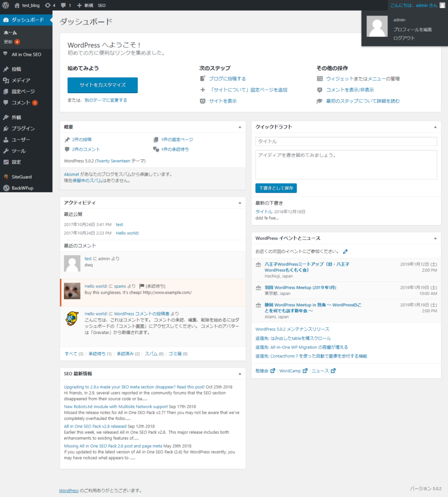Viewport: 448px width, 497px height.
Task: Open the 投稿 sidebar menu item
Action: 16,69
